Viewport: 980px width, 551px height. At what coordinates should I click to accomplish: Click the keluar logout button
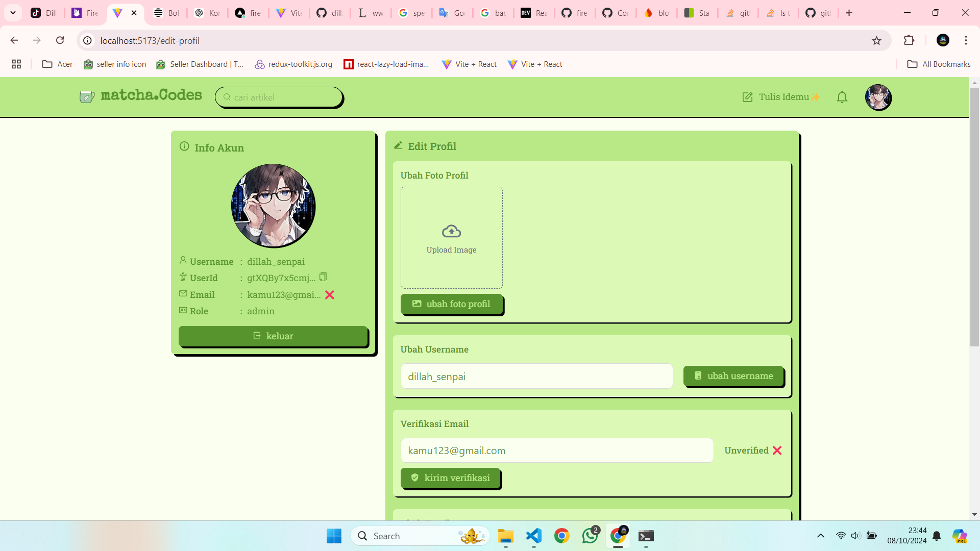pyautogui.click(x=273, y=336)
